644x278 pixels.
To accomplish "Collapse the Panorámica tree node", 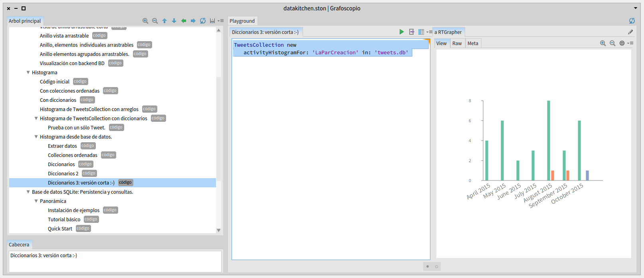I will (36, 201).
